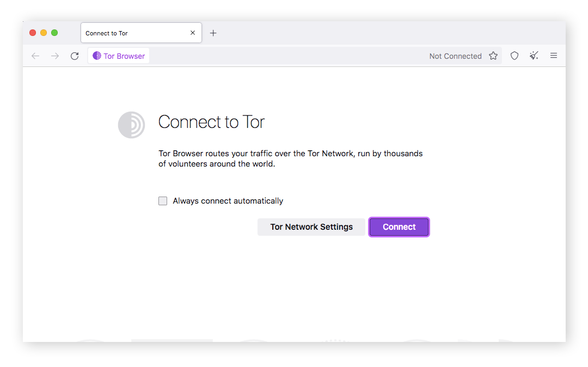Click the New Identity broom icon
This screenshot has height=367, width=588.
point(534,56)
